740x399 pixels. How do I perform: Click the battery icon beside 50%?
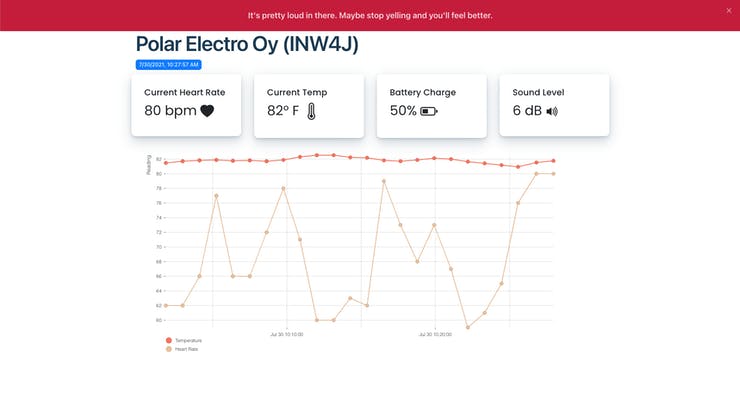coord(429,111)
